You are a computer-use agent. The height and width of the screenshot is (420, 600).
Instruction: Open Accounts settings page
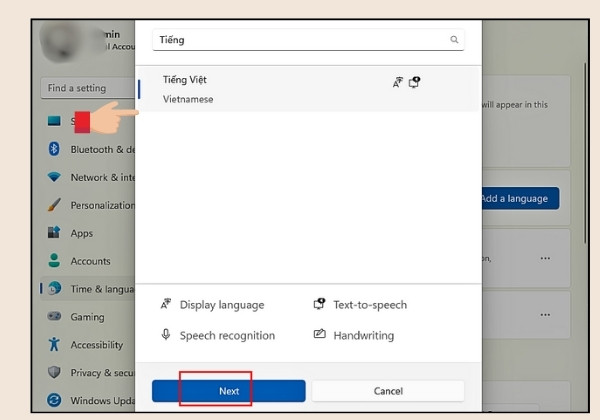[88, 261]
